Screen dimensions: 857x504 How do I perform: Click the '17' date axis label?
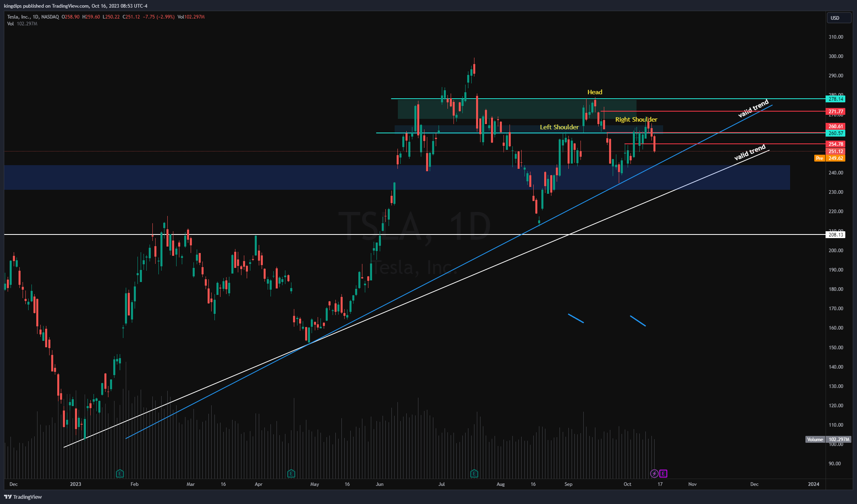tap(660, 484)
